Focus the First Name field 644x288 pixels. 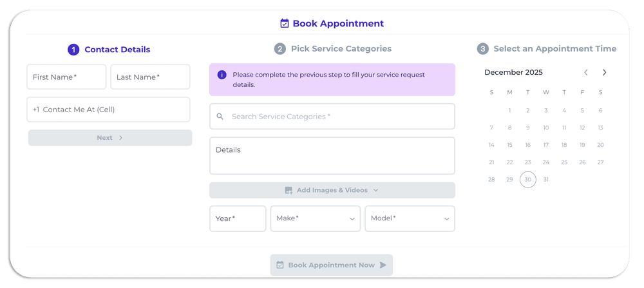66,77
